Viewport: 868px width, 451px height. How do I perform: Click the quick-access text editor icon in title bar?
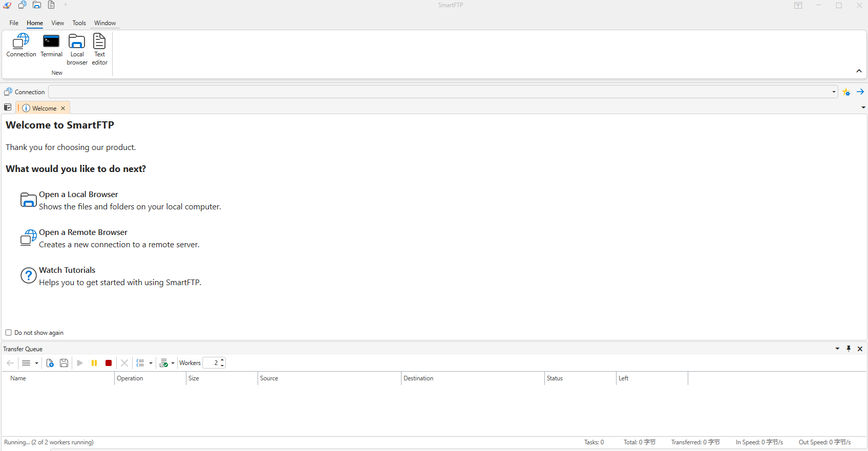tap(51, 5)
